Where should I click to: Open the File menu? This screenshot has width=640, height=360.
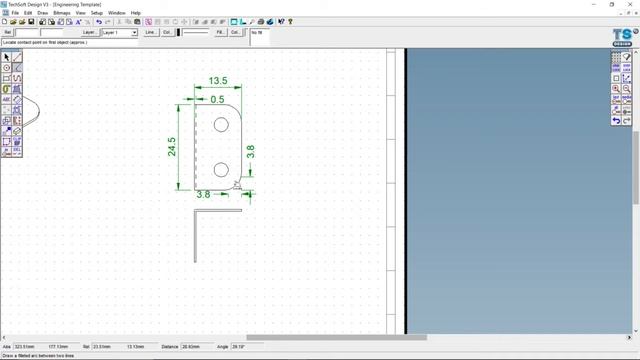pyautogui.click(x=15, y=13)
